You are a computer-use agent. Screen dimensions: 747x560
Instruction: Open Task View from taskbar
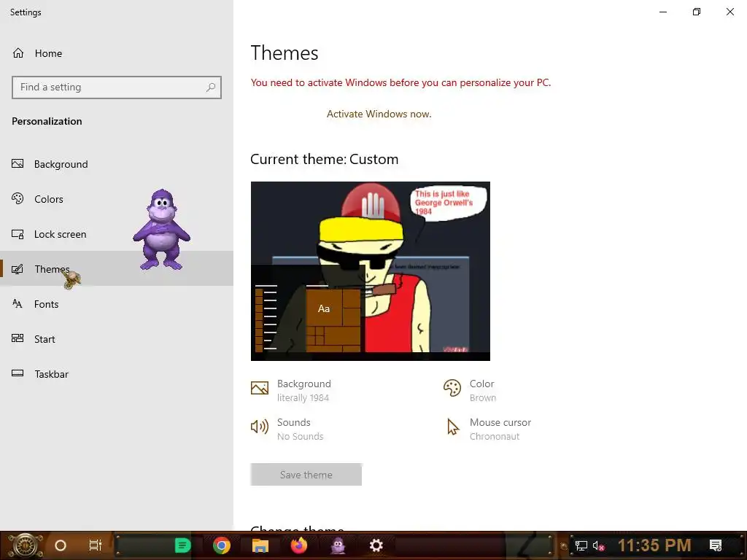96,545
